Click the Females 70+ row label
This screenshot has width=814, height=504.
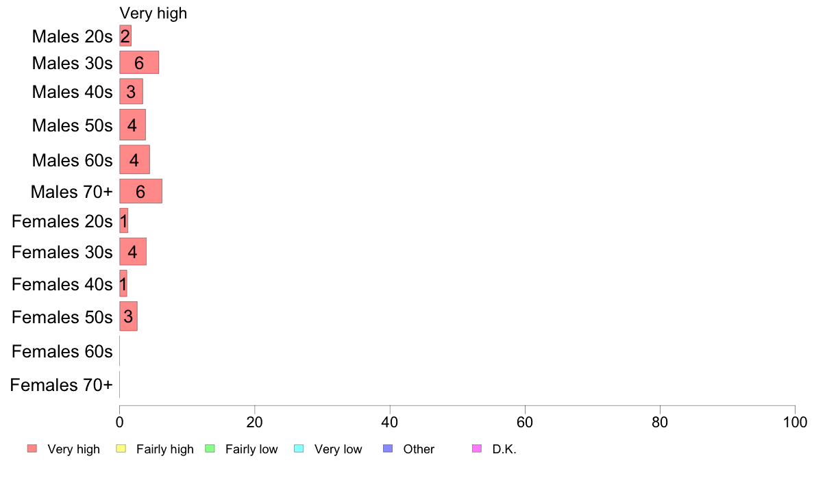(61, 385)
